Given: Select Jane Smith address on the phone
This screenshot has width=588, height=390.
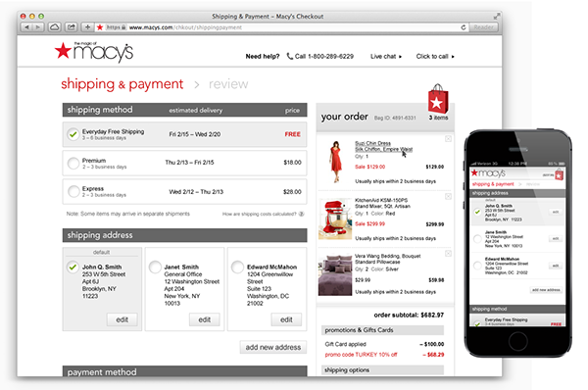Looking at the screenshot, I should pos(477,239).
